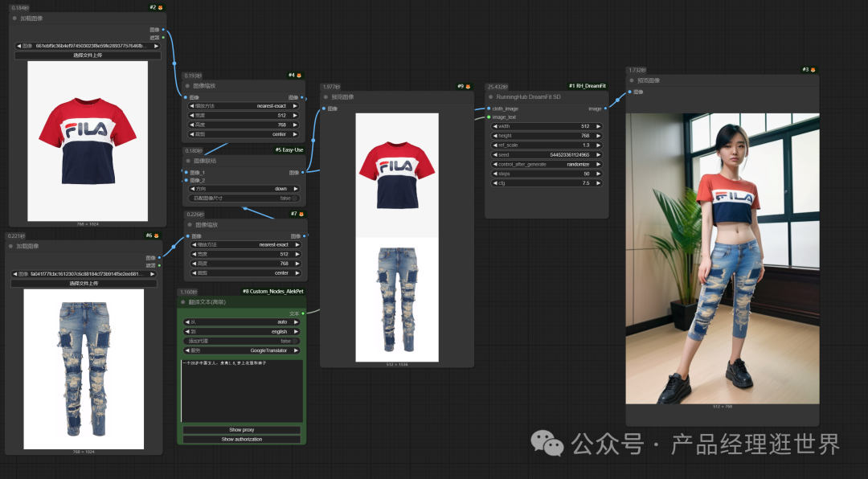Open control_after_generate randomize dropdown
The width and height of the screenshot is (868, 479).
point(547,165)
